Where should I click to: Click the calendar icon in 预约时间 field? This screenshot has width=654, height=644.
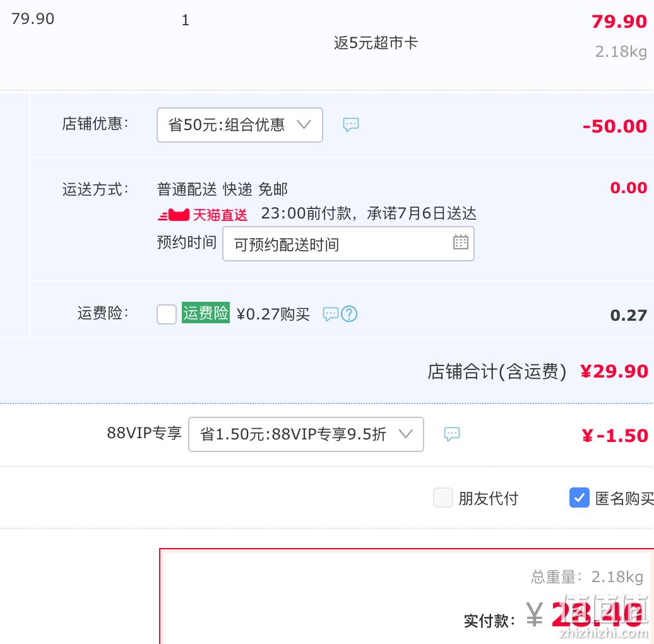click(460, 242)
